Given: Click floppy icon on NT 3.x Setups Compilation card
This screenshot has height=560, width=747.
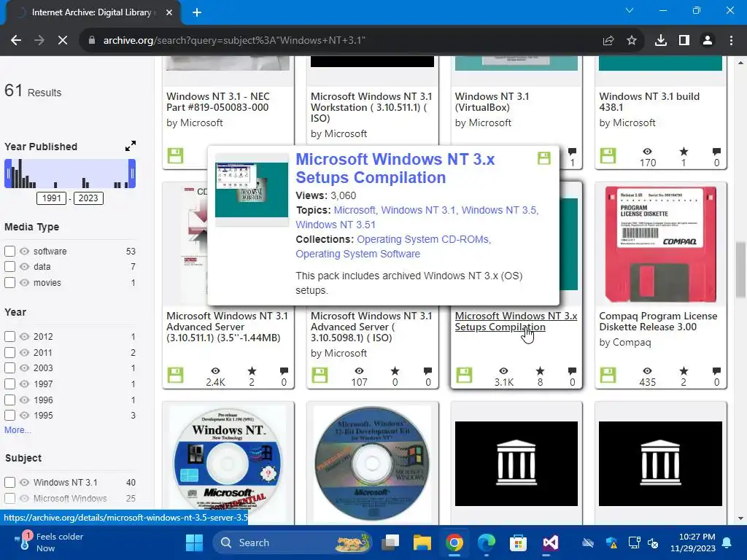Looking at the screenshot, I should coord(464,375).
